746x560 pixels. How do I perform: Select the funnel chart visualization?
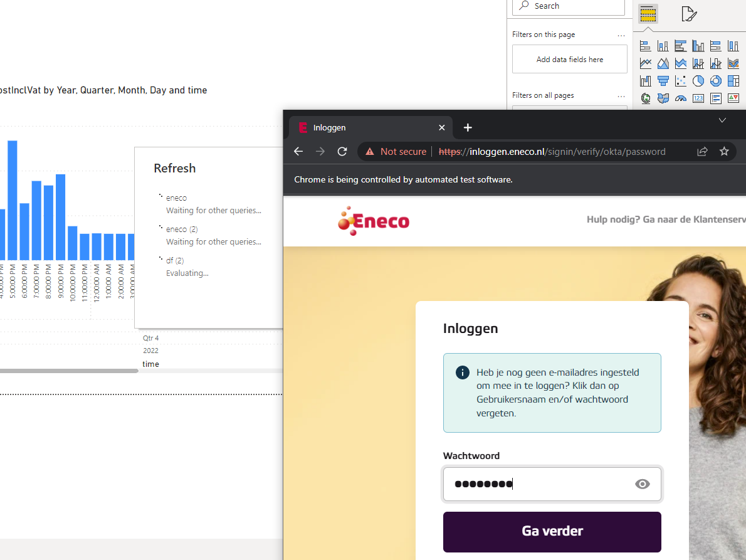663,80
